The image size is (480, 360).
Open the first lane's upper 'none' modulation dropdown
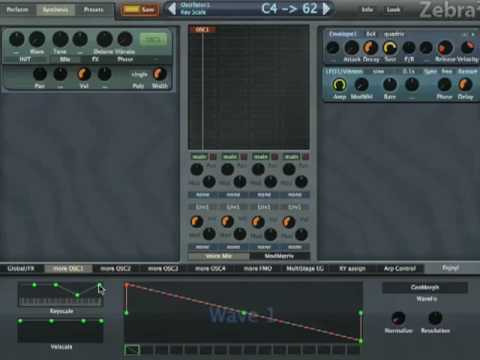pyautogui.click(x=202, y=195)
